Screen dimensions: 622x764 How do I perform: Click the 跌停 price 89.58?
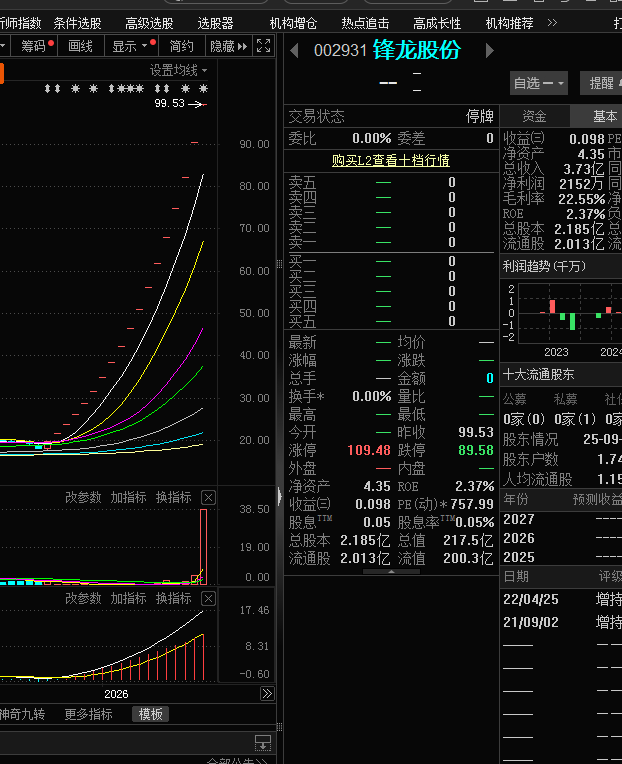click(476, 450)
